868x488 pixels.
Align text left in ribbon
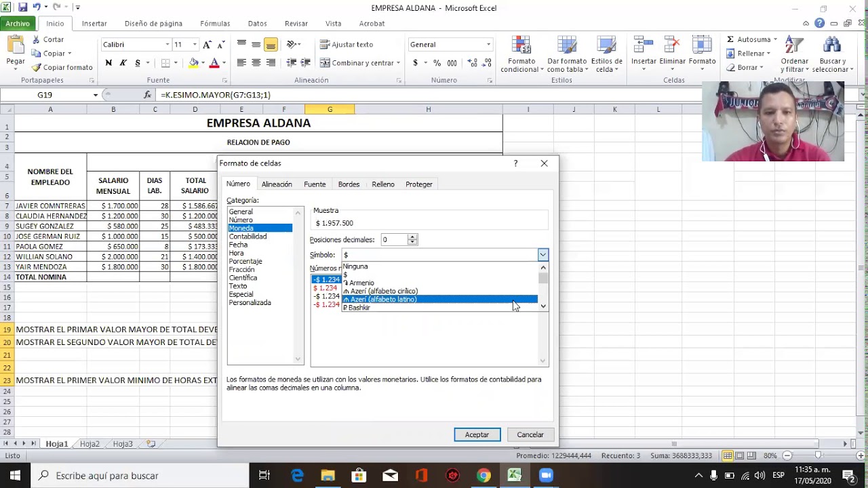(x=241, y=63)
